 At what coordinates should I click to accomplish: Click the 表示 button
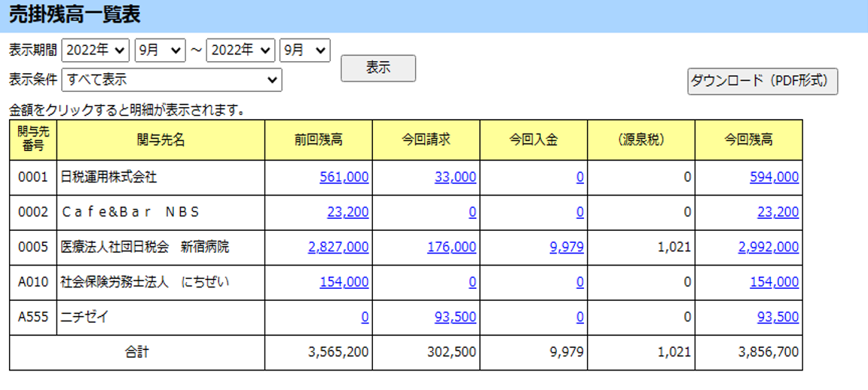[377, 68]
